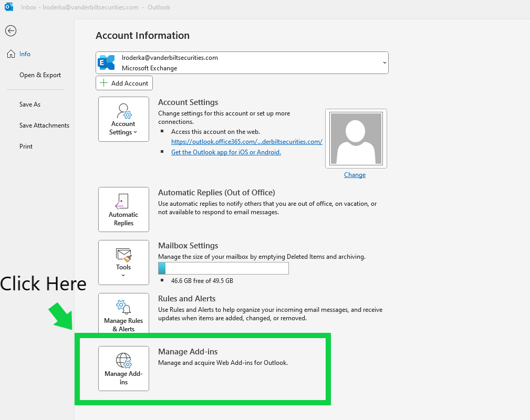Open the Account Settings tile

(x=124, y=119)
